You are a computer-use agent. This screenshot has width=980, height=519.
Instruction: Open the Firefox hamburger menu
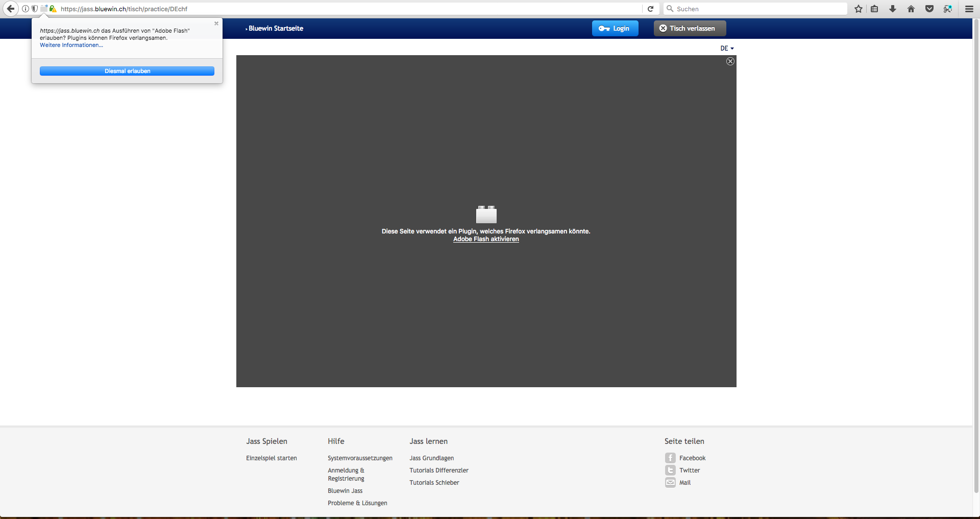click(969, 9)
